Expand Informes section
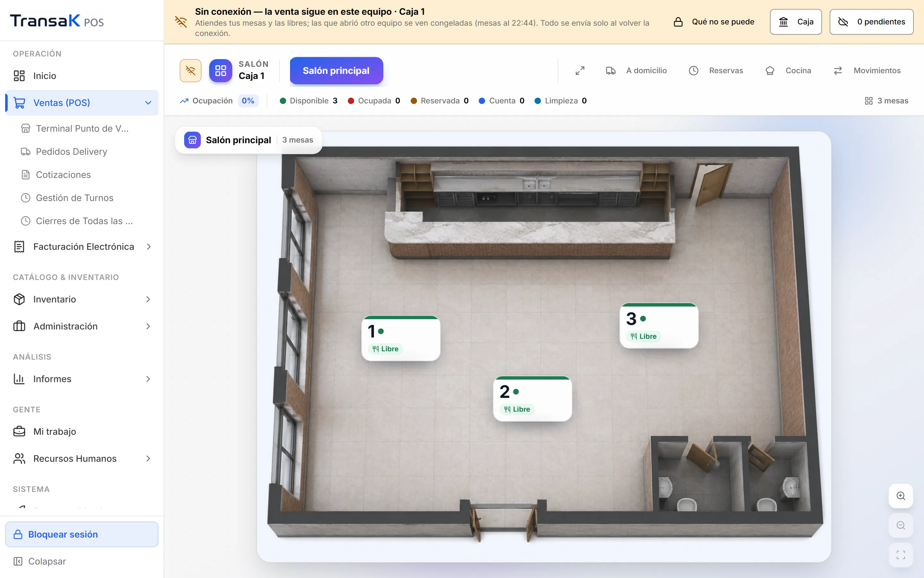 82,379
